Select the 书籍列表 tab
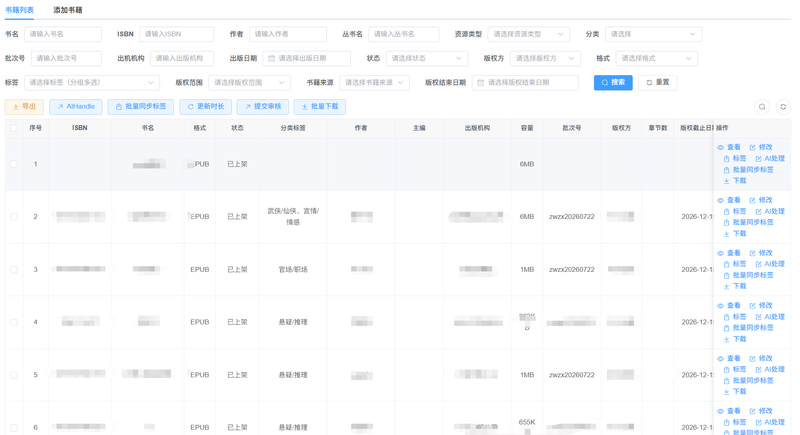800x435 pixels. click(x=19, y=10)
